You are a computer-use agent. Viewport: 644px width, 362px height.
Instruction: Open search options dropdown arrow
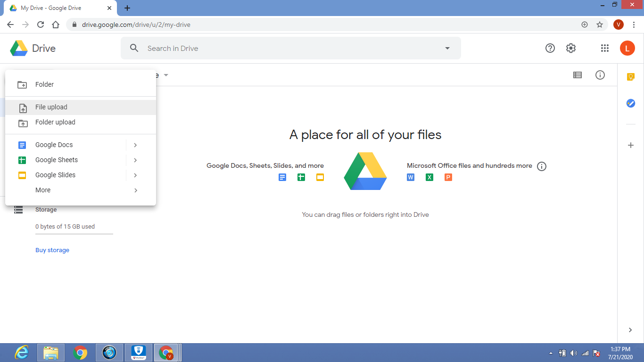pyautogui.click(x=447, y=48)
